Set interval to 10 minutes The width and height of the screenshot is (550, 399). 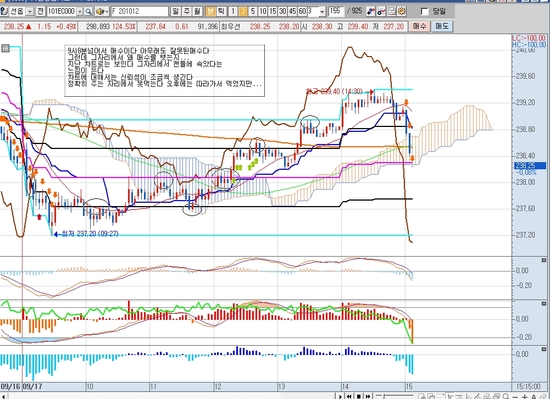pyautogui.click(x=262, y=12)
